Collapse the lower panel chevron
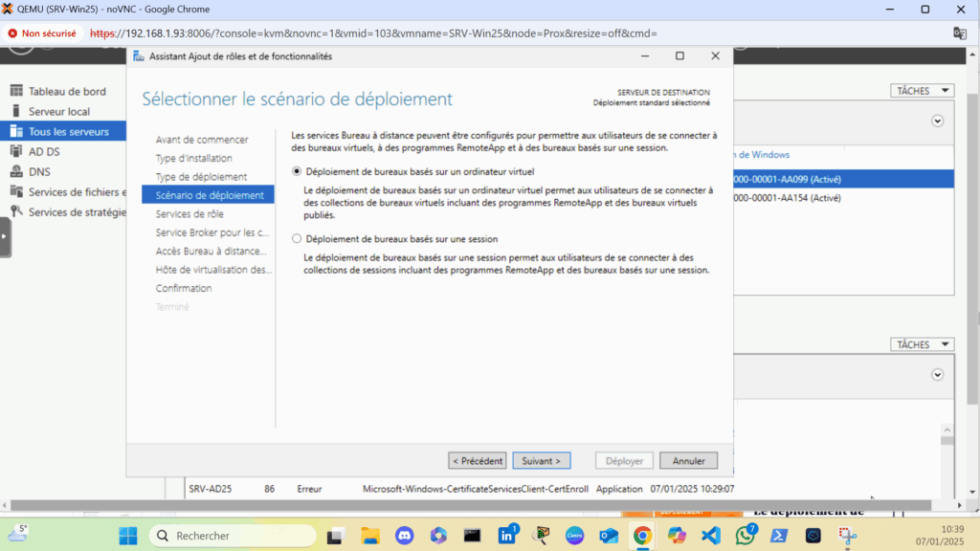The width and height of the screenshot is (980, 551). (938, 375)
